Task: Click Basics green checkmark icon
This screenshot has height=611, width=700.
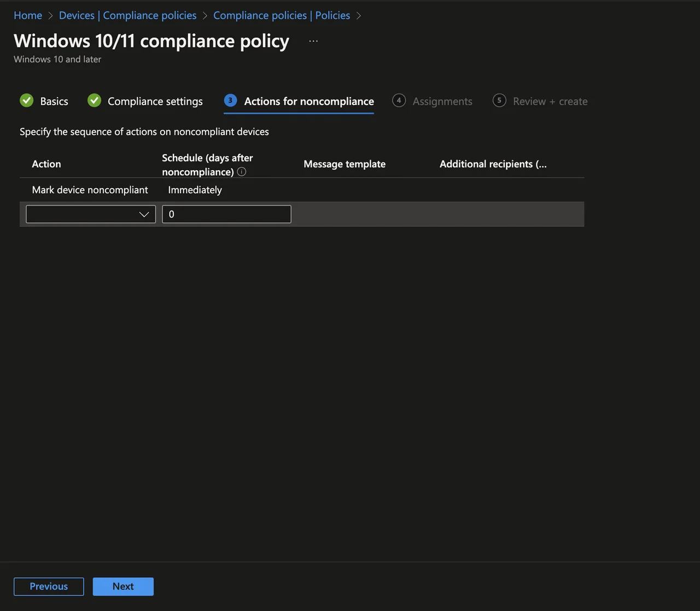Action: pos(27,101)
